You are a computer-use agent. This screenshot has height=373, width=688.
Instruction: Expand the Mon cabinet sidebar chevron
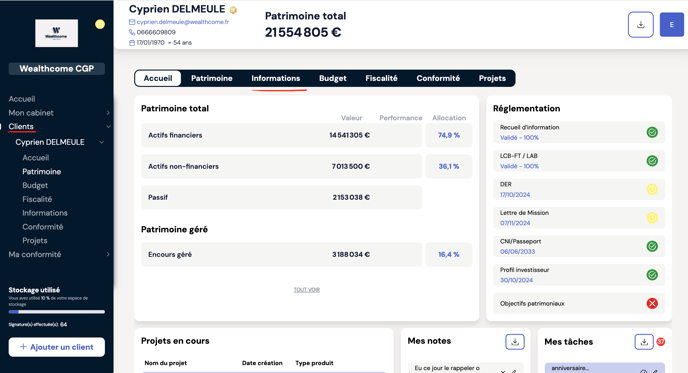(x=108, y=113)
